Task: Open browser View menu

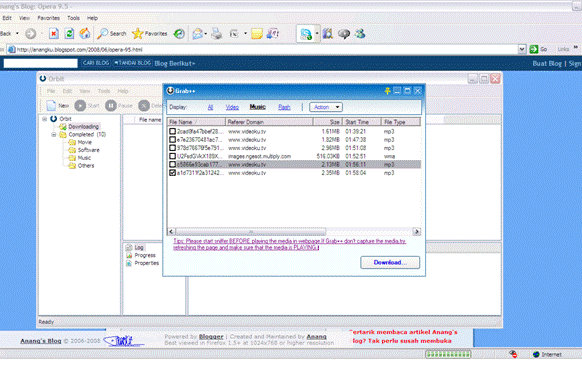Action: coord(24,18)
